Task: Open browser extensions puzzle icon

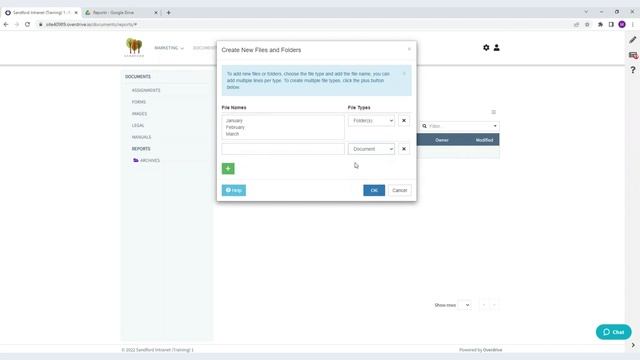Action: point(600,24)
